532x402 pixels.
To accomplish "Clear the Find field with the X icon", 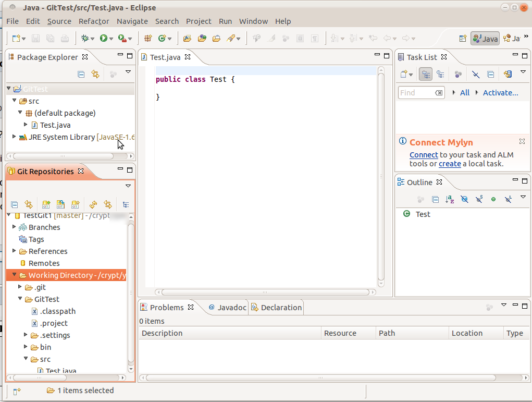I will point(439,93).
